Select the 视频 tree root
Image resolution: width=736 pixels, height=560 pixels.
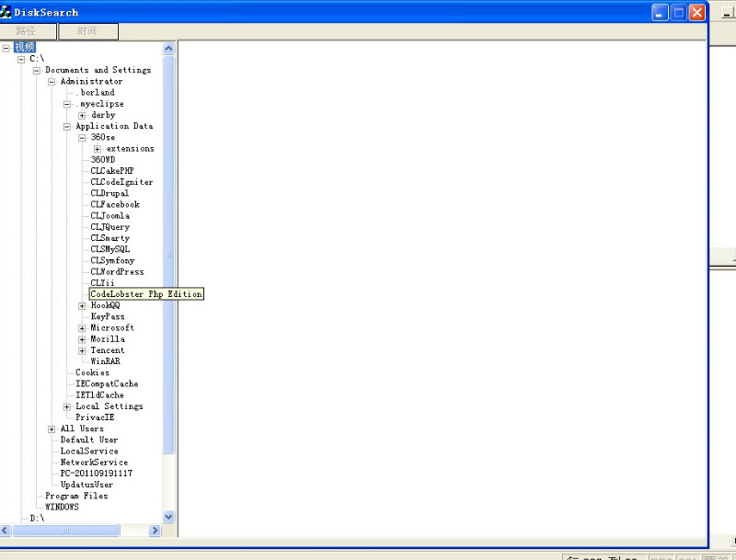click(x=25, y=48)
